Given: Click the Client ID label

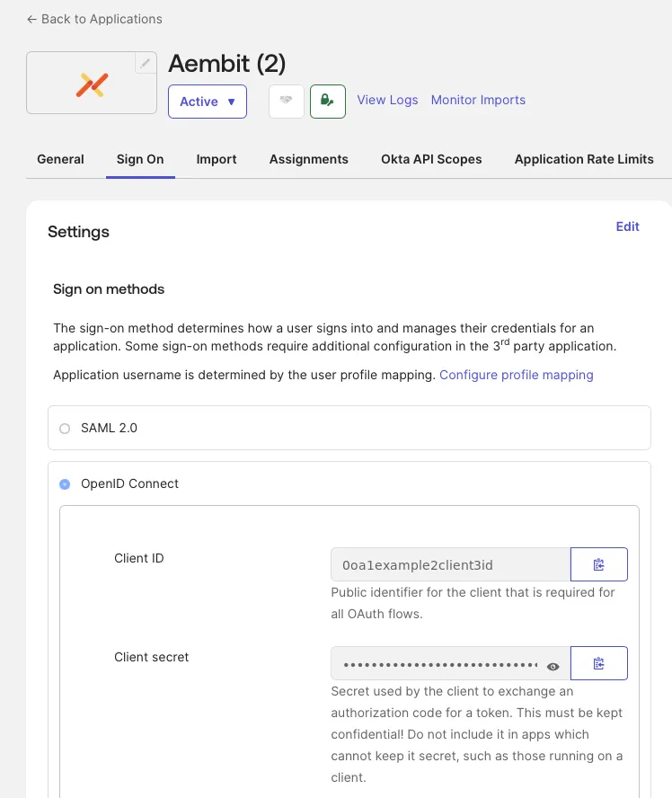Looking at the screenshot, I should point(139,558).
